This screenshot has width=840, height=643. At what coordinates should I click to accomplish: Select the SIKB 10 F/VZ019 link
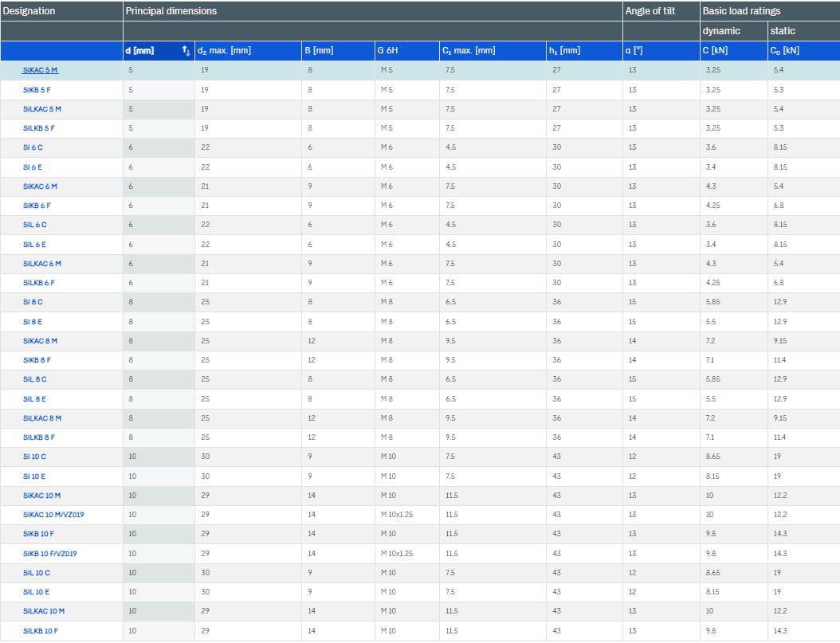[49, 554]
